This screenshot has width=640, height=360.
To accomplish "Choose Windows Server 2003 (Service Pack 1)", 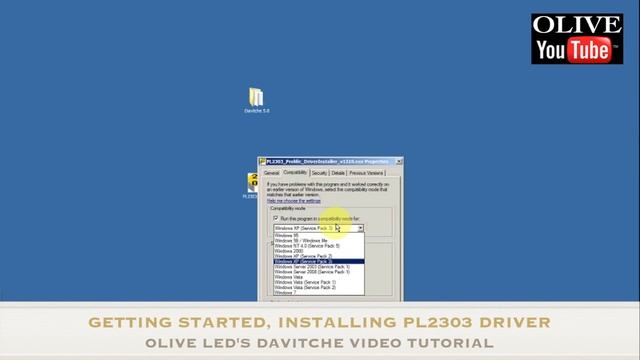I will (319, 267).
